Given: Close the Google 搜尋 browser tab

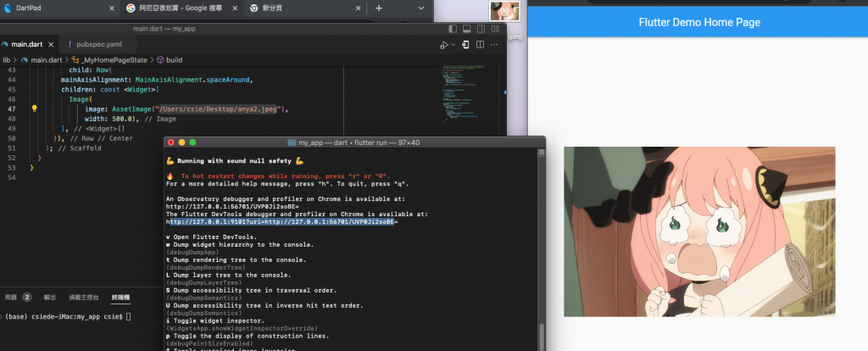Looking at the screenshot, I should tap(236, 8).
